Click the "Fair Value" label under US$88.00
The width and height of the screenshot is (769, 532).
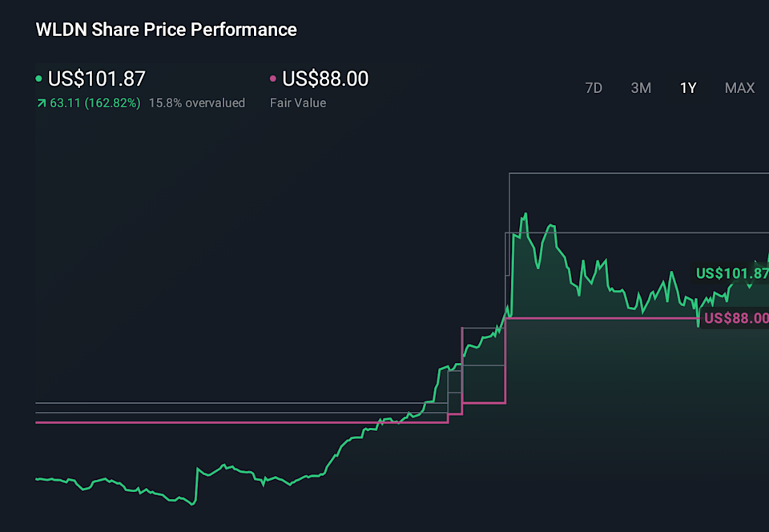tap(298, 103)
